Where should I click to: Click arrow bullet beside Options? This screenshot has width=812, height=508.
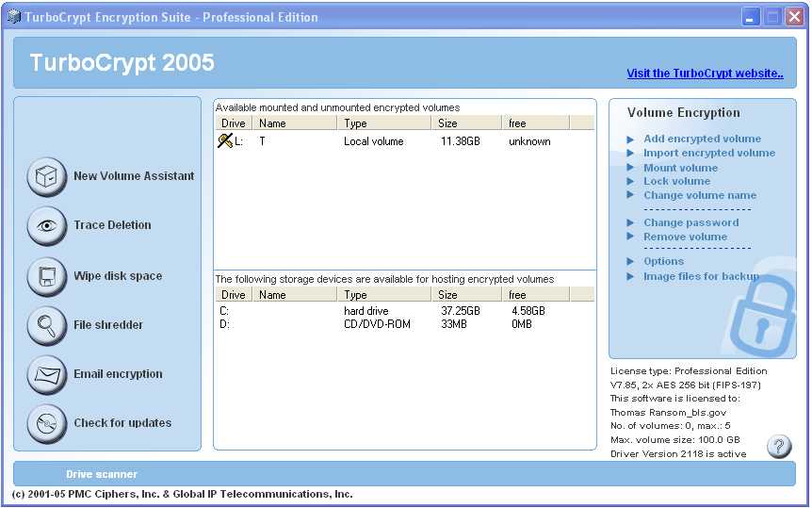pyautogui.click(x=630, y=261)
